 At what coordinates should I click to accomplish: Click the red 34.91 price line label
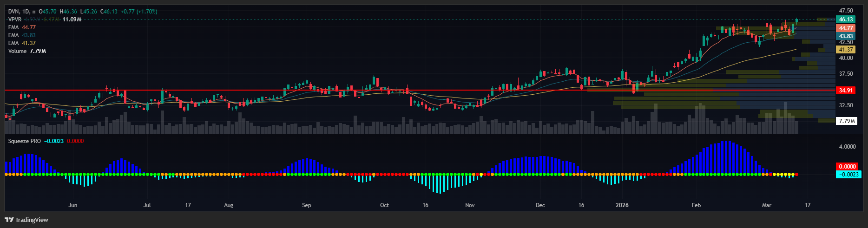pyautogui.click(x=846, y=91)
